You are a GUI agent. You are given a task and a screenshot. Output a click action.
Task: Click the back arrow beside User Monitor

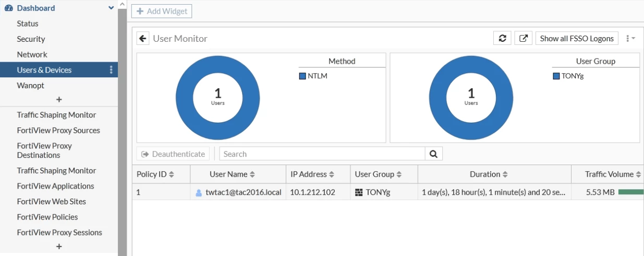(143, 38)
